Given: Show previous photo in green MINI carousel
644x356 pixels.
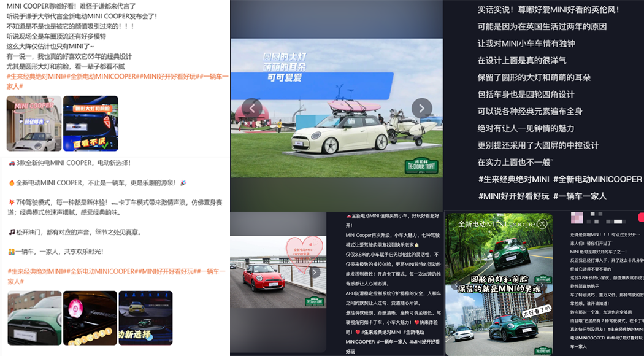Looking at the screenshot, I should point(454,285).
